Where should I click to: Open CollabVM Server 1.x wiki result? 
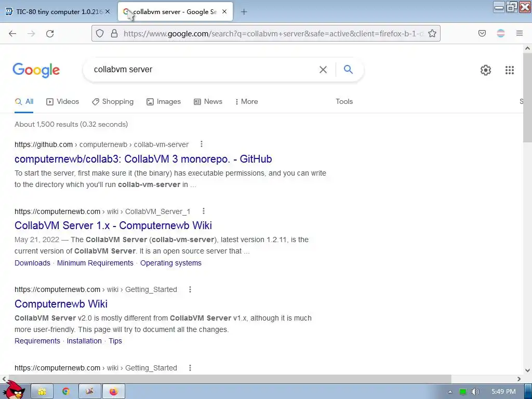click(x=113, y=225)
